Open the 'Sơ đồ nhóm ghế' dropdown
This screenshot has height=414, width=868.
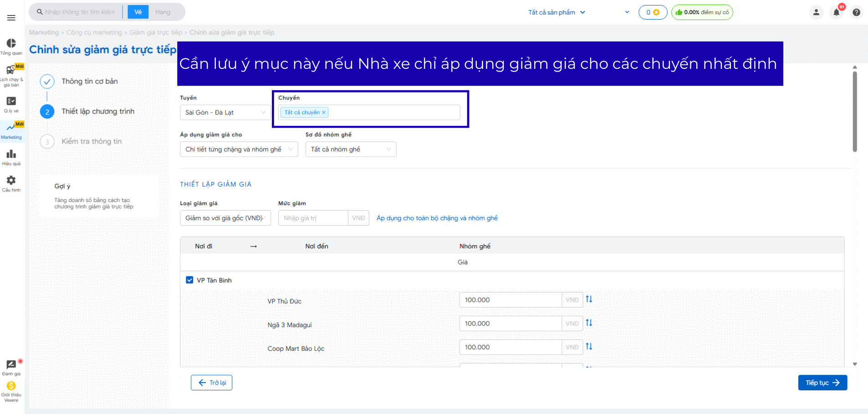tap(351, 150)
